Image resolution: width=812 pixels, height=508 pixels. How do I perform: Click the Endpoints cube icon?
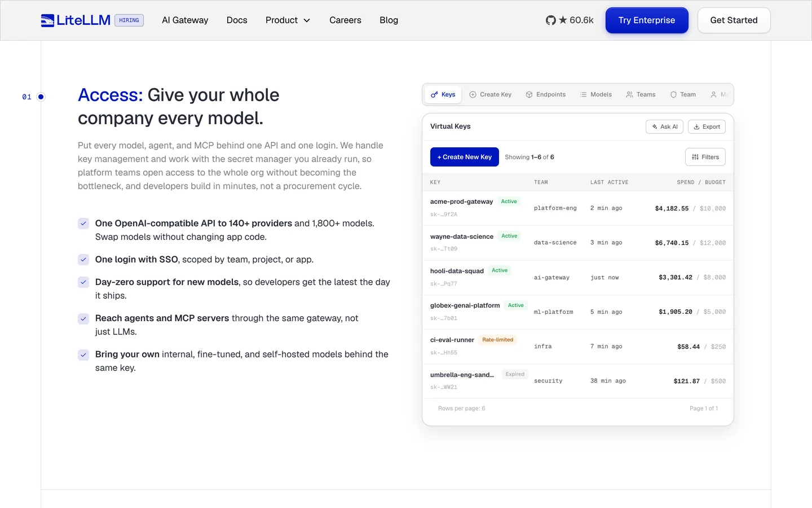pyautogui.click(x=529, y=95)
